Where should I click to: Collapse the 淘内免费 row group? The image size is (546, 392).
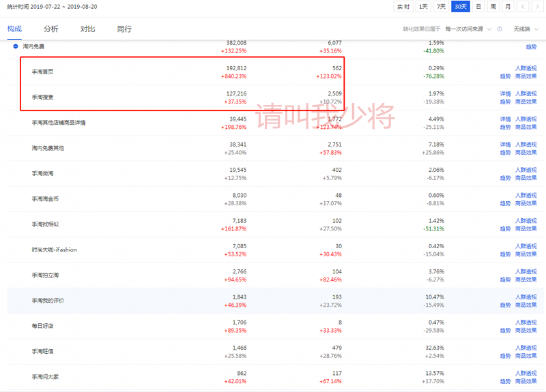click(x=15, y=46)
